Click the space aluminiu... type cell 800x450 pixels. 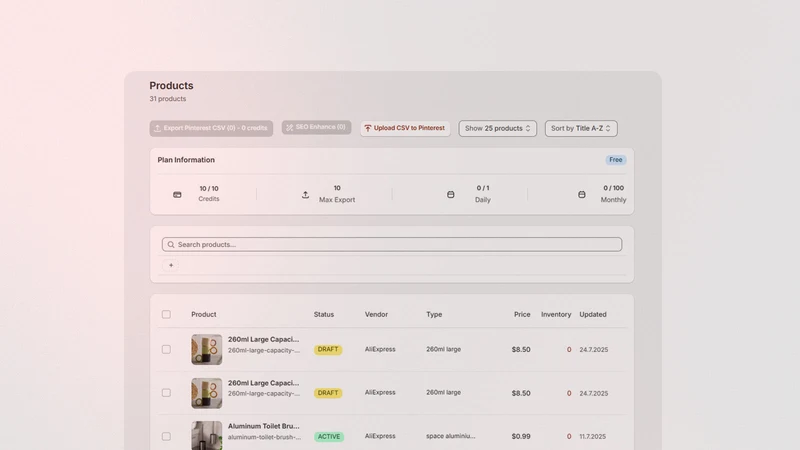coord(451,436)
